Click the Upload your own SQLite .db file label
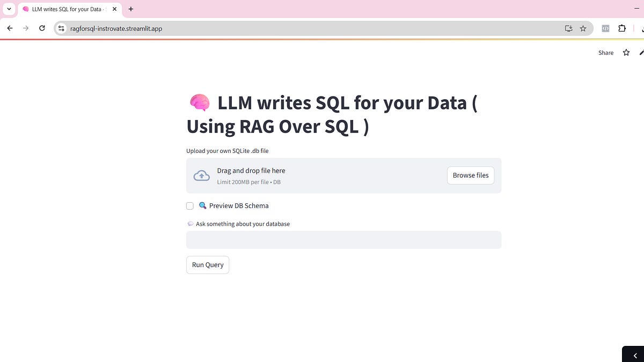This screenshot has width=644, height=362. pyautogui.click(x=228, y=151)
